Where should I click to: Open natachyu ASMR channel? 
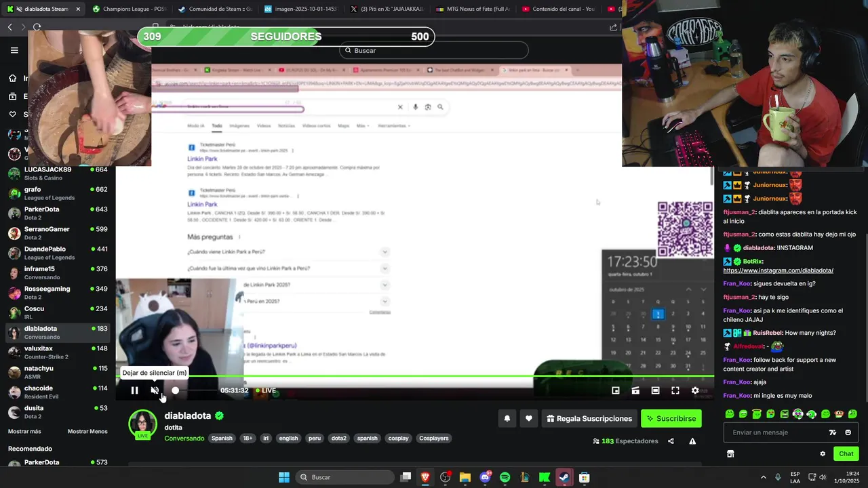pos(58,372)
